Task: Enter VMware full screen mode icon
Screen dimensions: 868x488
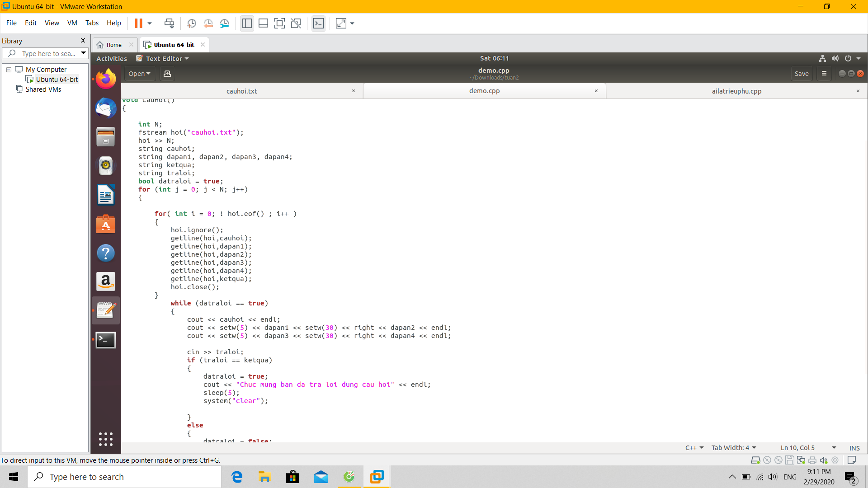Action: [279, 23]
